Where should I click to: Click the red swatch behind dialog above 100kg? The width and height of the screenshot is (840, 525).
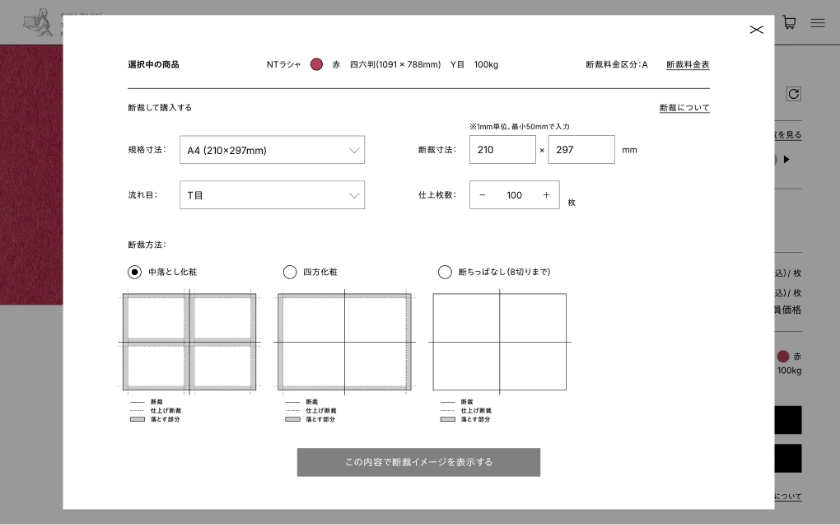pyautogui.click(x=783, y=356)
